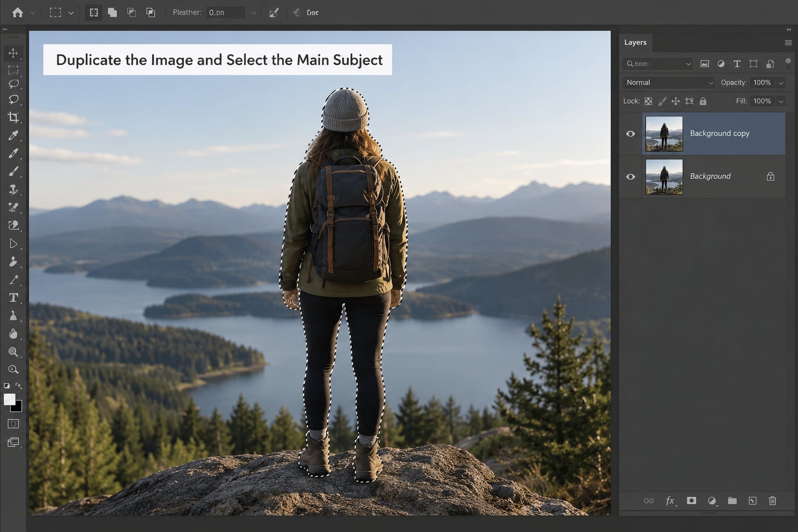This screenshot has width=798, height=532.
Task: Add a layer mask
Action: pyautogui.click(x=691, y=501)
